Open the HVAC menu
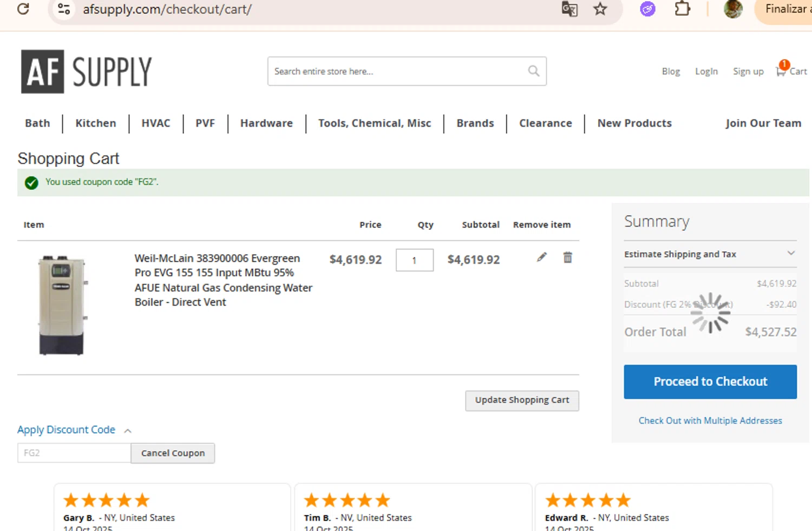This screenshot has width=812, height=531. (156, 124)
